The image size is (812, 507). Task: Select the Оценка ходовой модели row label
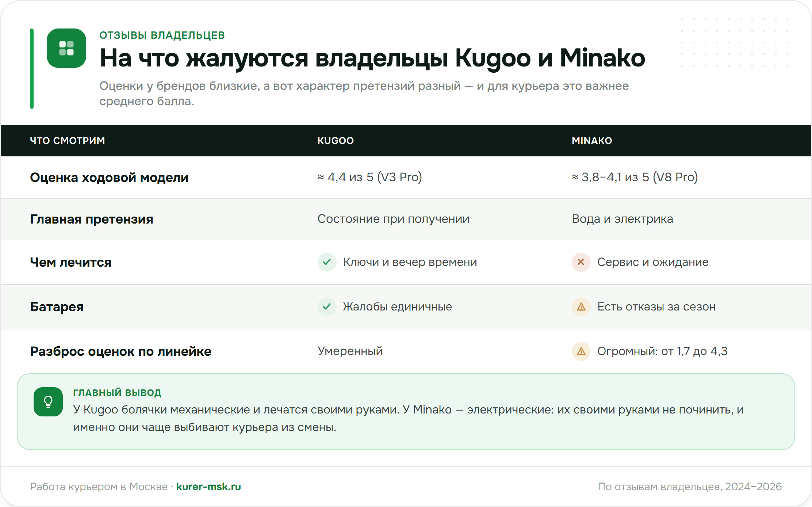pos(109,178)
